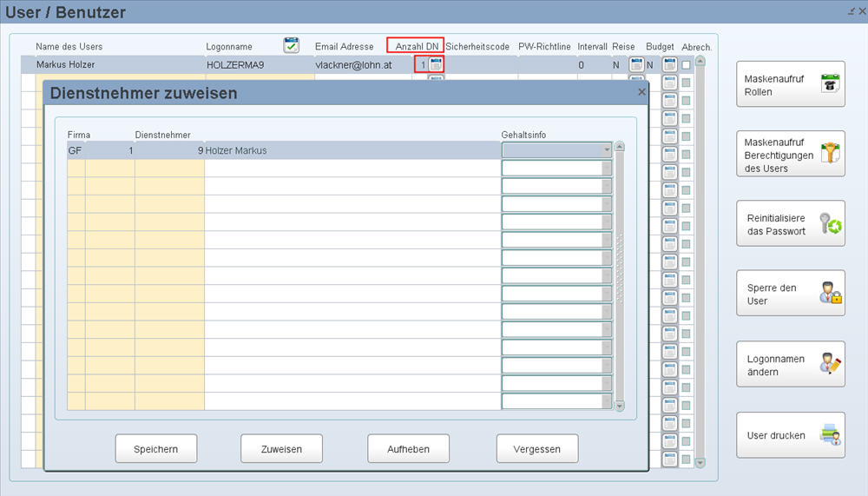868x496 pixels.
Task: Open the Budget form icon for Markus Holzer
Action: click(669, 64)
